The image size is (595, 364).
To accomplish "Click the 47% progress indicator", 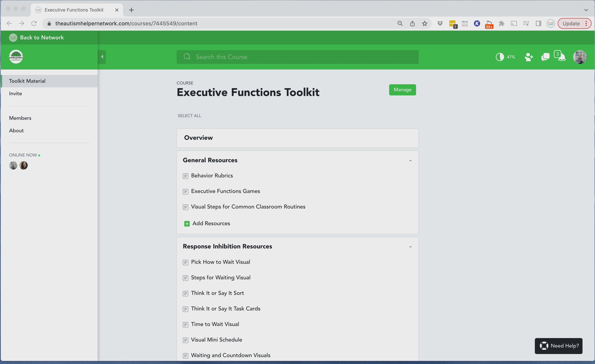I will coord(505,57).
